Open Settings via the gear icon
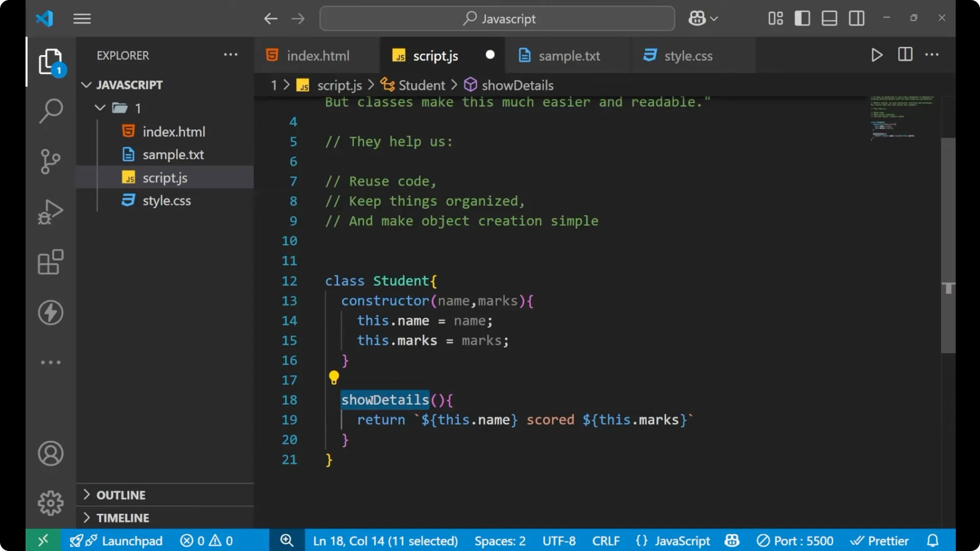 tap(51, 503)
